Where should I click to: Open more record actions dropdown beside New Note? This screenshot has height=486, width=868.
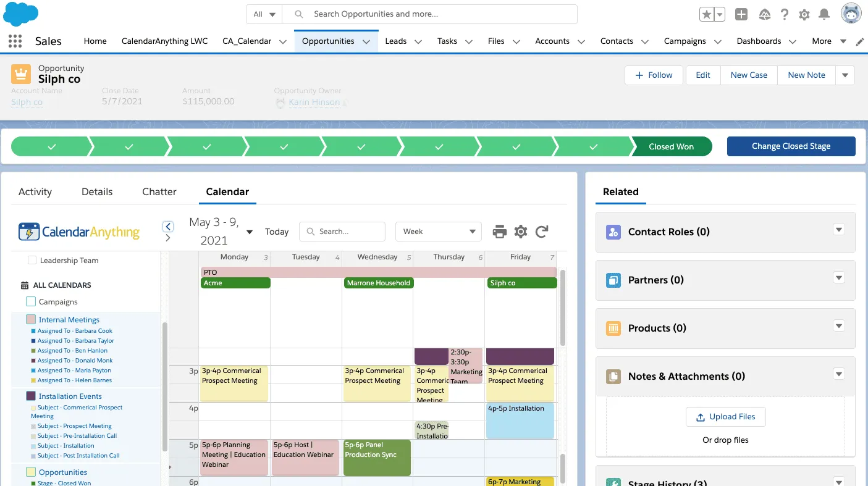(845, 75)
